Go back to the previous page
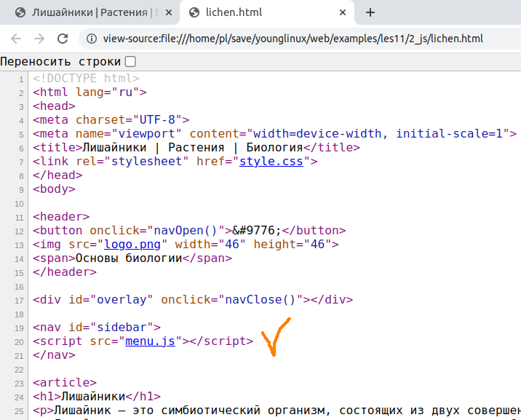This screenshot has height=420, width=521. pyautogui.click(x=16, y=39)
